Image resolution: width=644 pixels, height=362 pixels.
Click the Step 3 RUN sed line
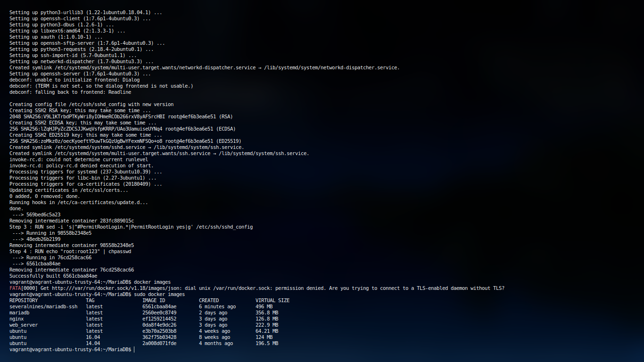(x=131, y=227)
